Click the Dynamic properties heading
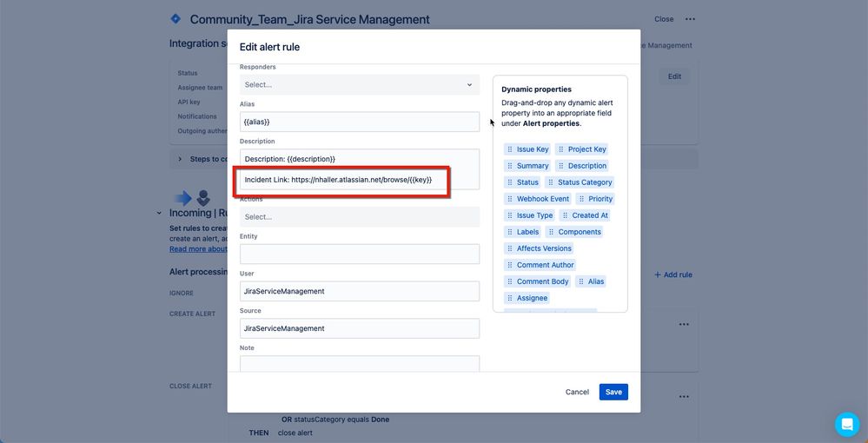 [536, 89]
